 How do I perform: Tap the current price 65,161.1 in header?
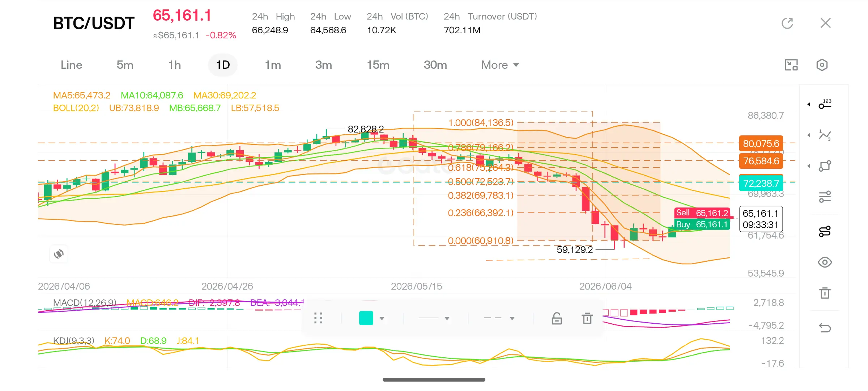182,16
